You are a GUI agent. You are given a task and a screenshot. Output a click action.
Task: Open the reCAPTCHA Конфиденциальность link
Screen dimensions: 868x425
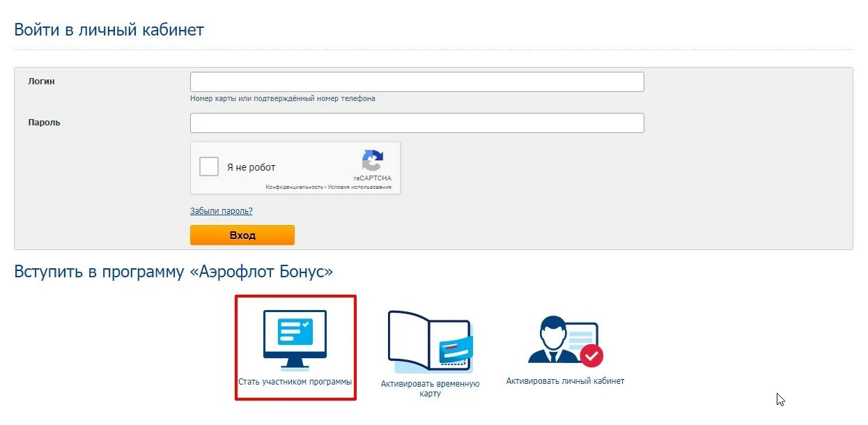(x=295, y=187)
